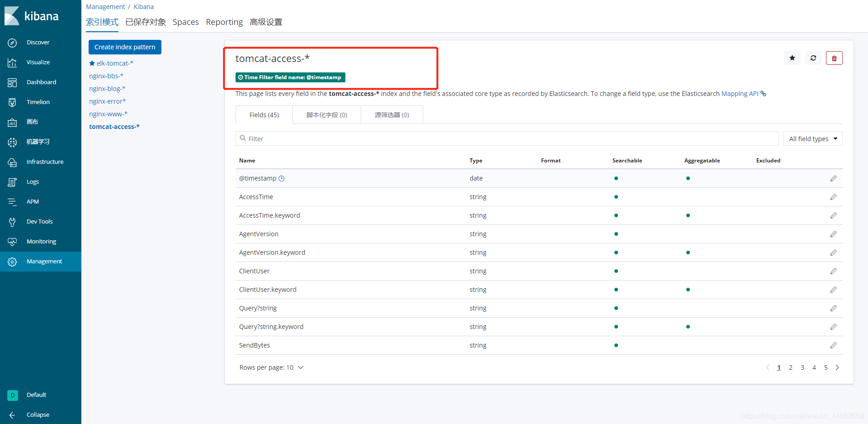Click the Kibana logo
Screen dimensions: 868x424
(32, 16)
